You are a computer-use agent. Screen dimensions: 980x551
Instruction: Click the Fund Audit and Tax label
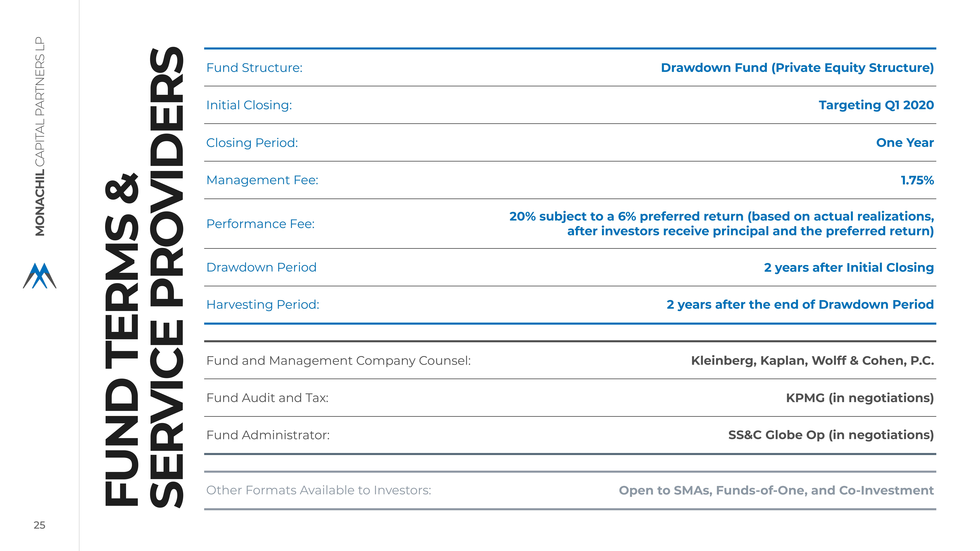point(267,398)
